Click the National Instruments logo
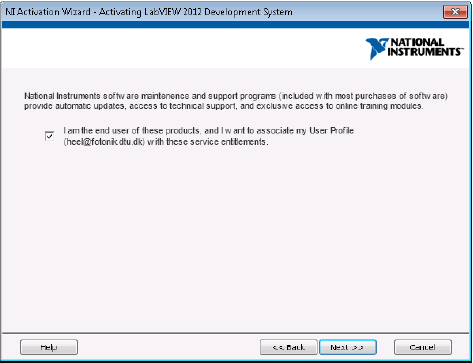Viewport: 473px width, 363px height. (x=414, y=49)
